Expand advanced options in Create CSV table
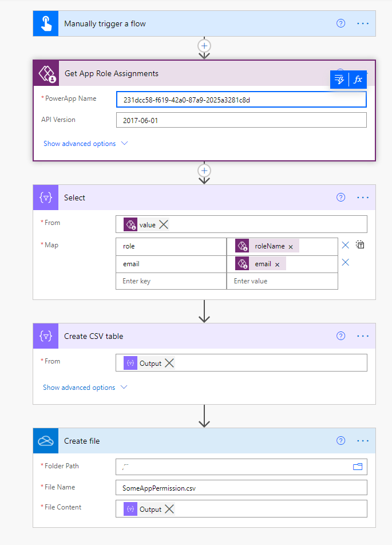392x545 pixels. (85, 387)
